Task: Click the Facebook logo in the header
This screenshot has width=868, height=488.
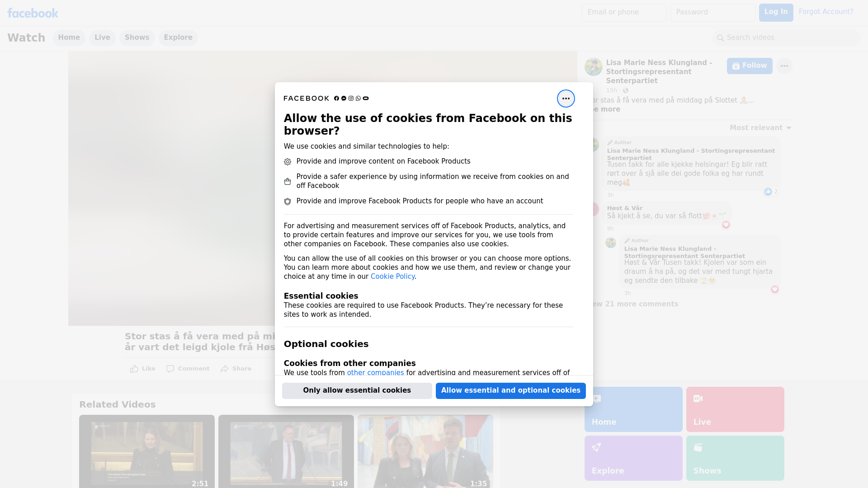Action: (x=33, y=13)
